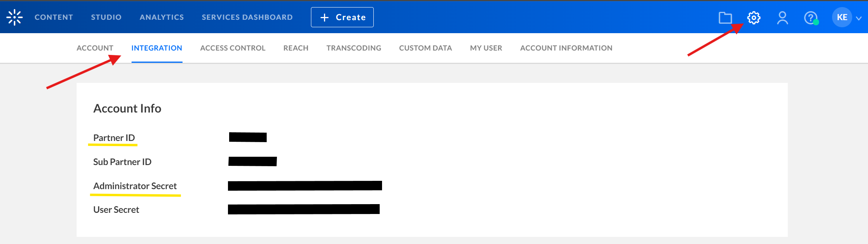Screen dimensions: 868x244
Task: Open the Reach tab
Action: [x=296, y=48]
